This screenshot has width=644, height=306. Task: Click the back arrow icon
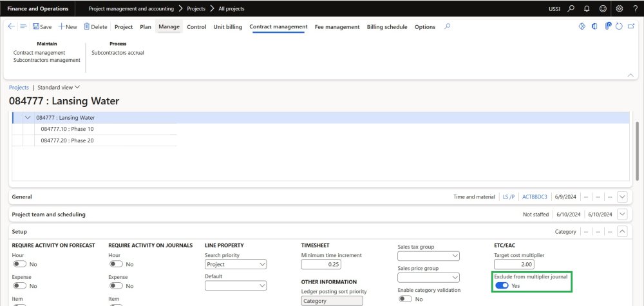coord(11,26)
